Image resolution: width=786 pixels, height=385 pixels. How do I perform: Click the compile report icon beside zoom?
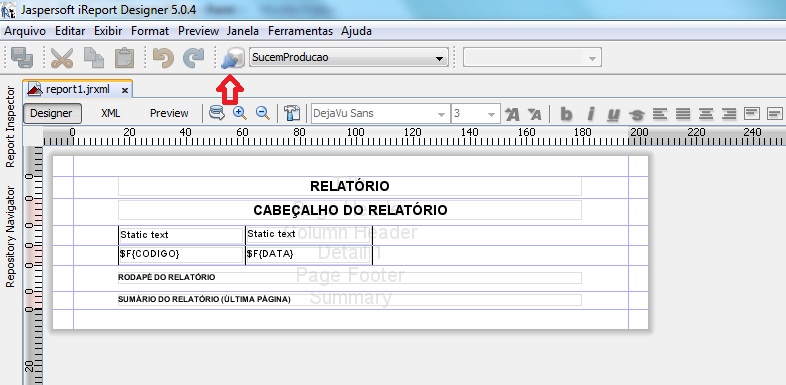[292, 113]
